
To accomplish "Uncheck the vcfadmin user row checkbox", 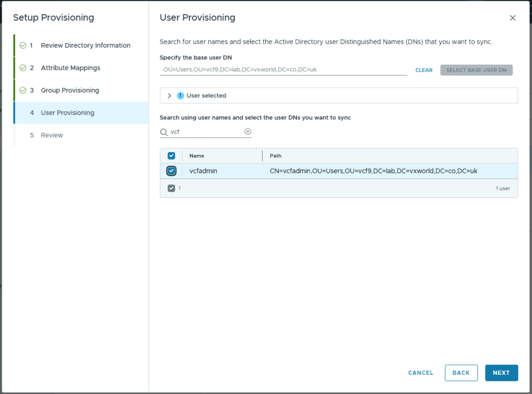I will point(172,171).
